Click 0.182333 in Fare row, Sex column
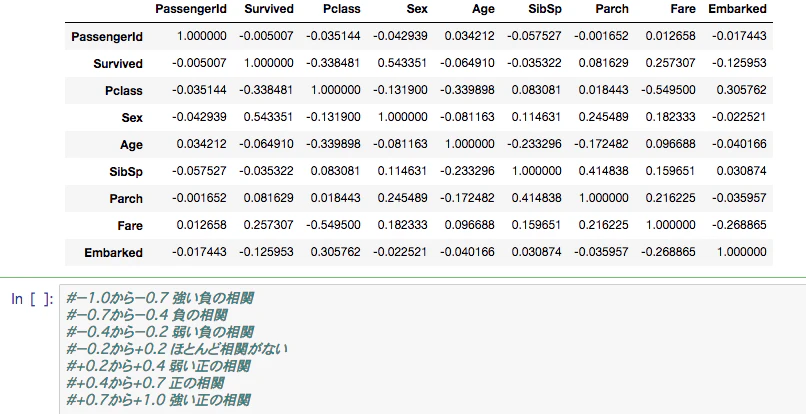Viewport: 806px width, 414px height. [x=402, y=225]
